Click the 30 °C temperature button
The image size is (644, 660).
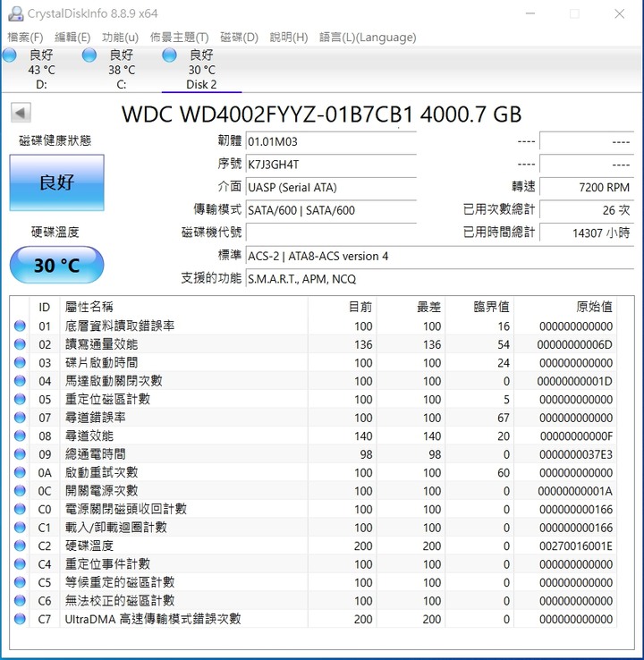[x=57, y=266]
